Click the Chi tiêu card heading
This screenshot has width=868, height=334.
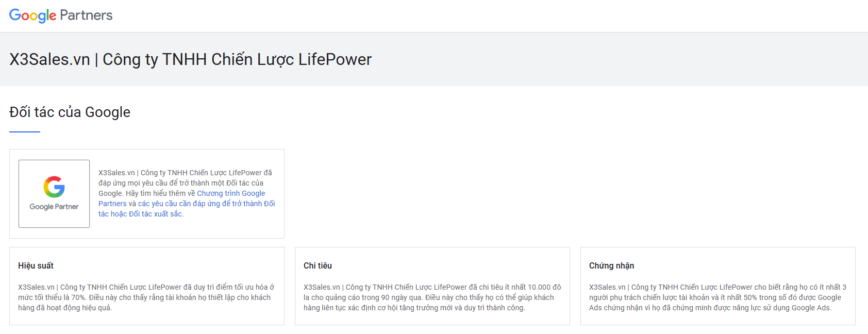coord(318,265)
